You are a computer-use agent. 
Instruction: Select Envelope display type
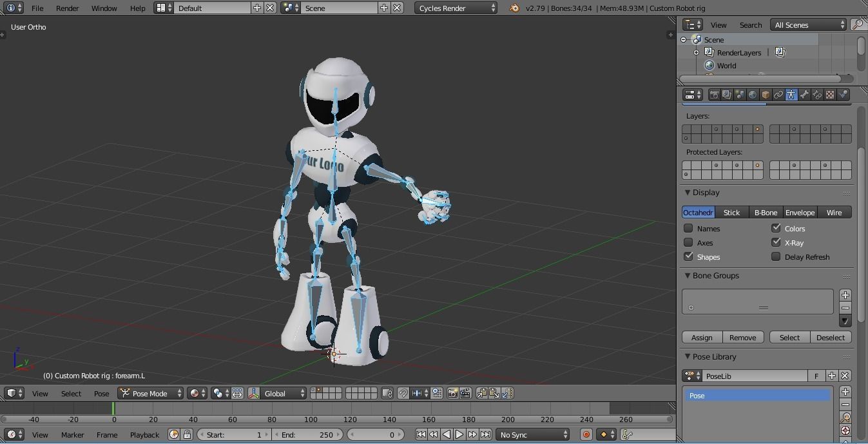(800, 213)
